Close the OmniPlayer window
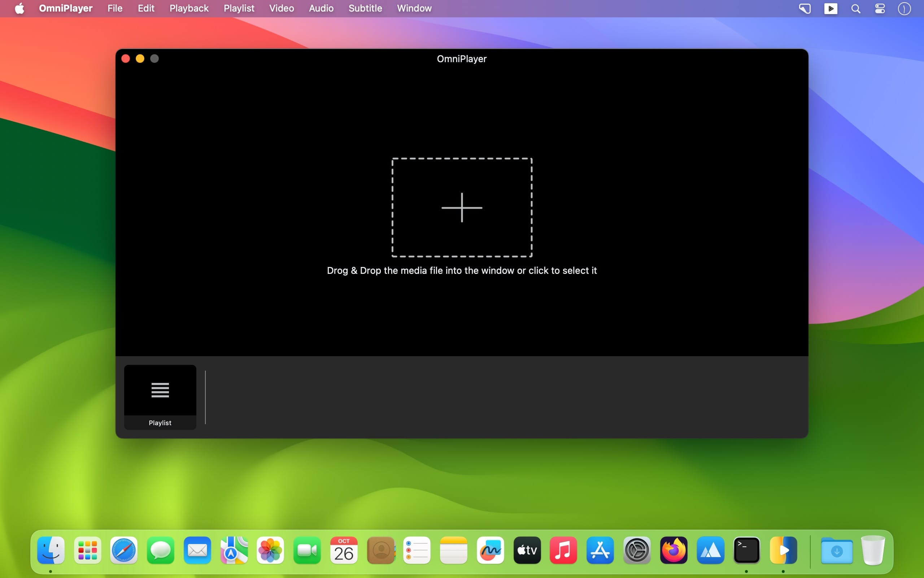Image resolution: width=924 pixels, height=578 pixels. 126,59
